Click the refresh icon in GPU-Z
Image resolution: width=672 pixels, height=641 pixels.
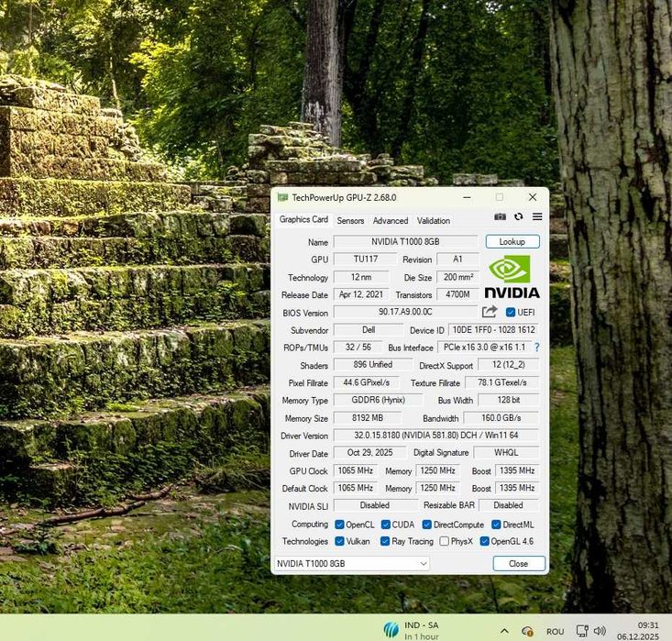coord(519,216)
